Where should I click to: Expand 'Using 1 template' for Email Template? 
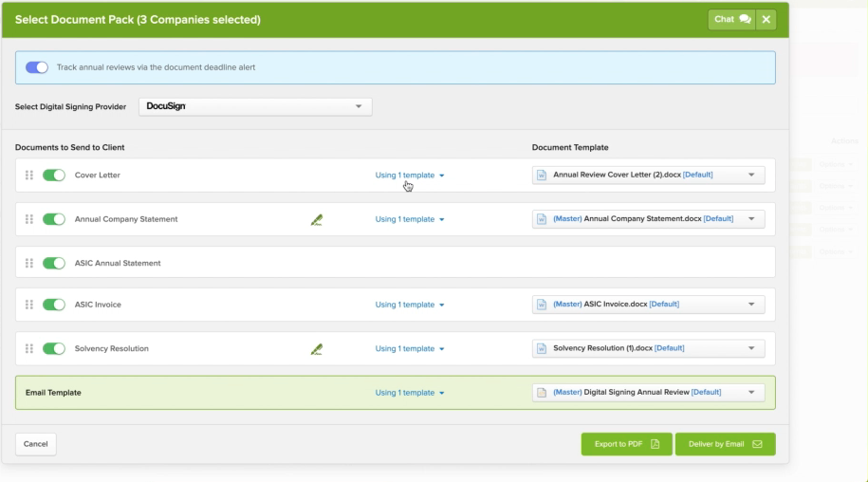coord(410,393)
